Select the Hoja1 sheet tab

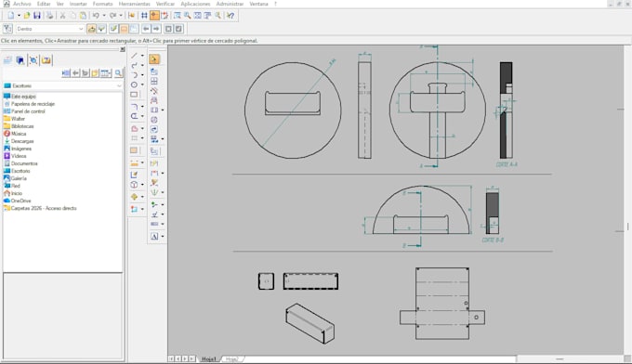pyautogui.click(x=209, y=358)
